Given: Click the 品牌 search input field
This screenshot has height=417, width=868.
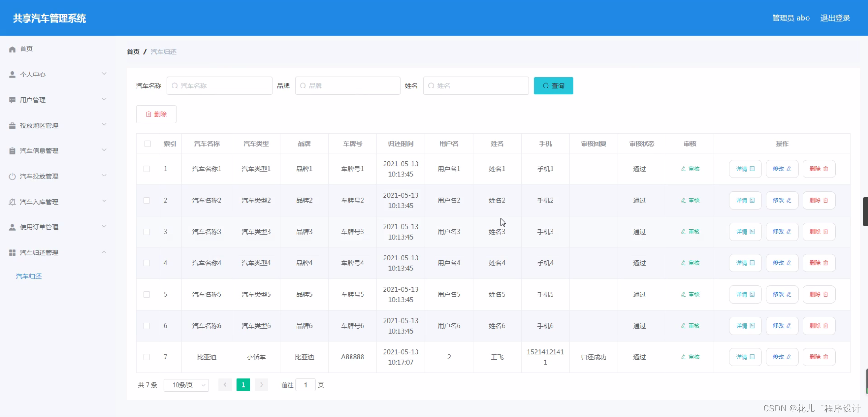Looking at the screenshot, I should (348, 86).
